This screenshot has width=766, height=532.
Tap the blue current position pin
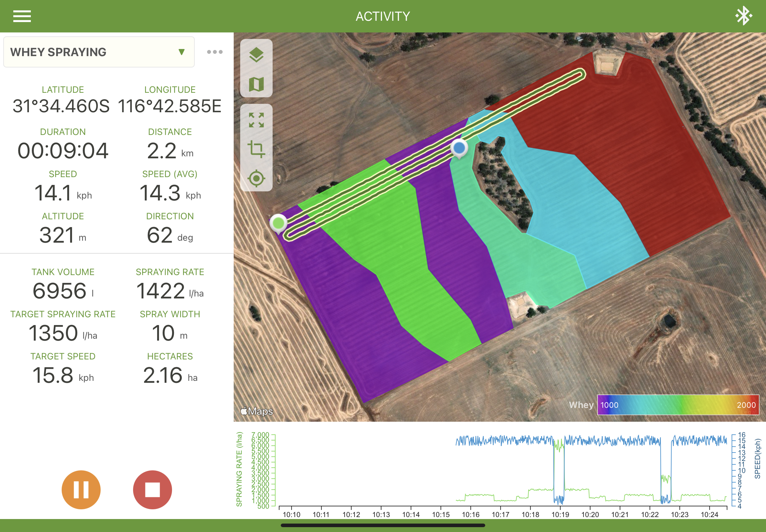[459, 148]
